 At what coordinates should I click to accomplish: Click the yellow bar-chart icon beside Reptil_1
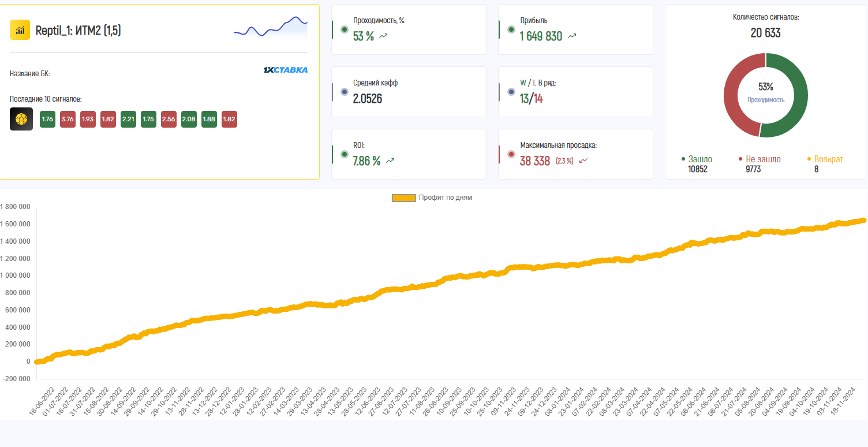pyautogui.click(x=20, y=30)
